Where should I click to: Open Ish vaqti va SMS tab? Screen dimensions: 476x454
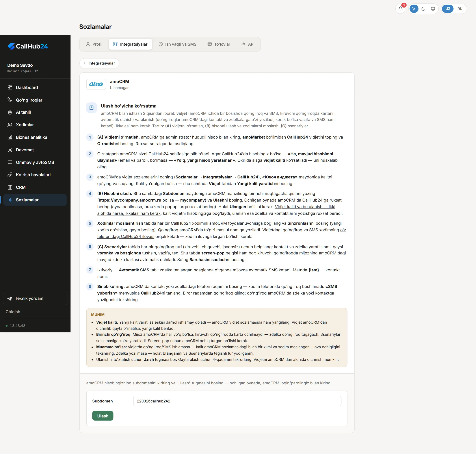177,44
